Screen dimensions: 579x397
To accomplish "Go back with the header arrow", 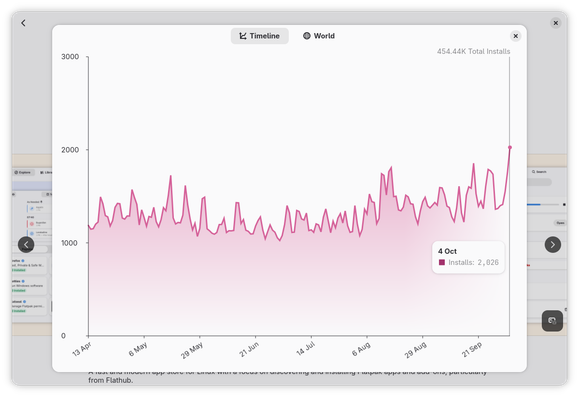I will (x=23, y=23).
